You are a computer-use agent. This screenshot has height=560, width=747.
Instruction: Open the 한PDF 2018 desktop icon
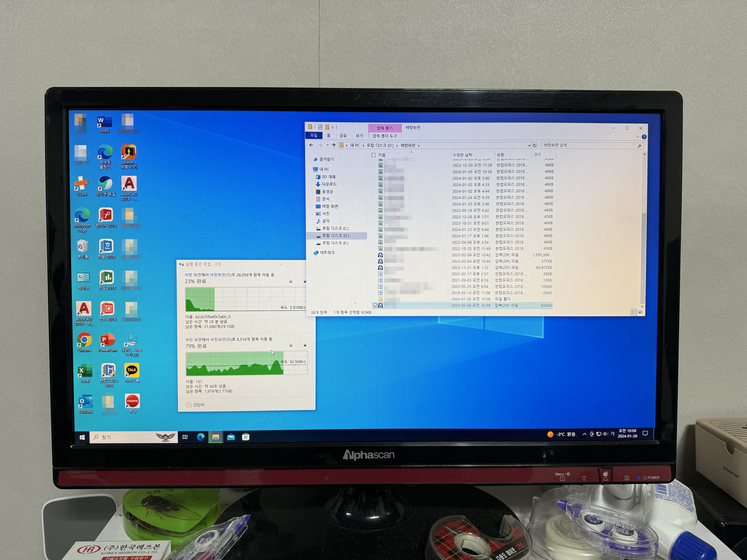tap(106, 217)
